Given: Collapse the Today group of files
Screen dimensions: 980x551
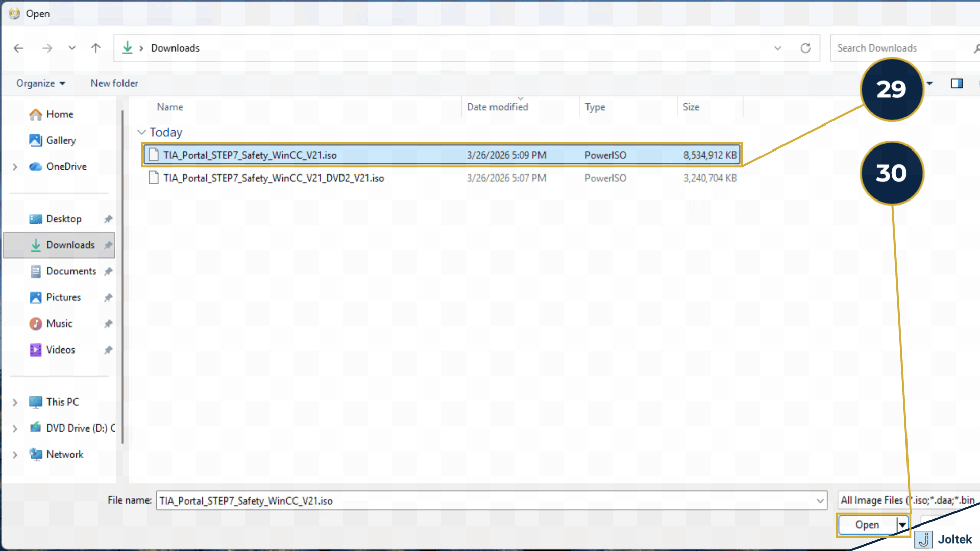Looking at the screenshot, I should 141,132.
